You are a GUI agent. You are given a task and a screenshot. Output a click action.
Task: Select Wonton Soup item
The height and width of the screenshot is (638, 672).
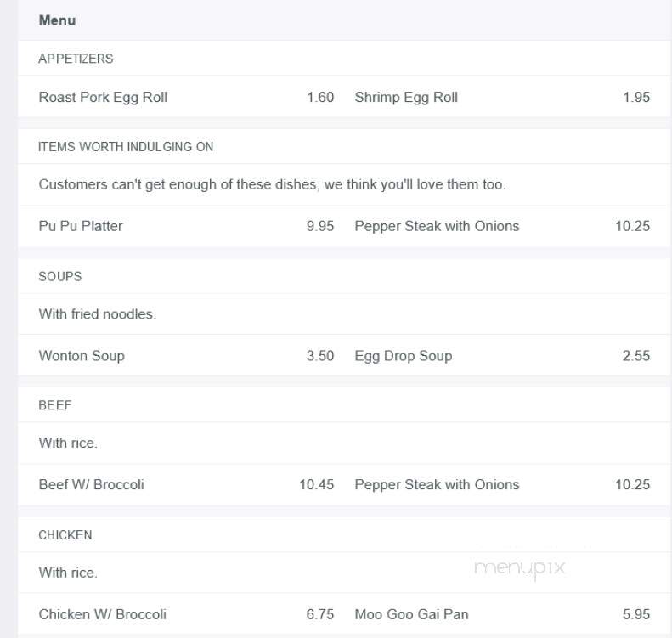tap(82, 356)
